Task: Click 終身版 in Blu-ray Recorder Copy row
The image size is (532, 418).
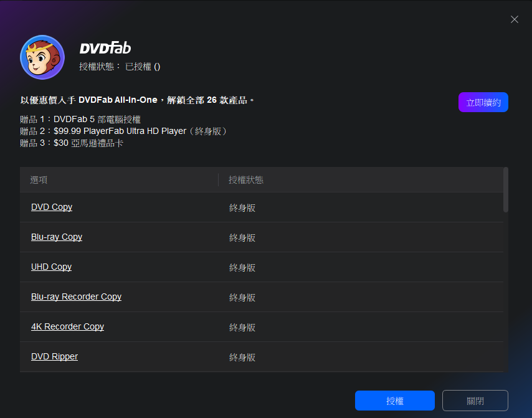Action: (x=242, y=297)
